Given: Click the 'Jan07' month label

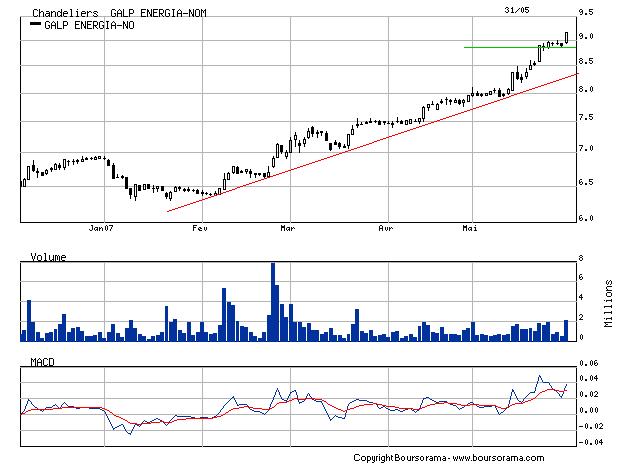Looking at the screenshot, I should (x=101, y=228).
